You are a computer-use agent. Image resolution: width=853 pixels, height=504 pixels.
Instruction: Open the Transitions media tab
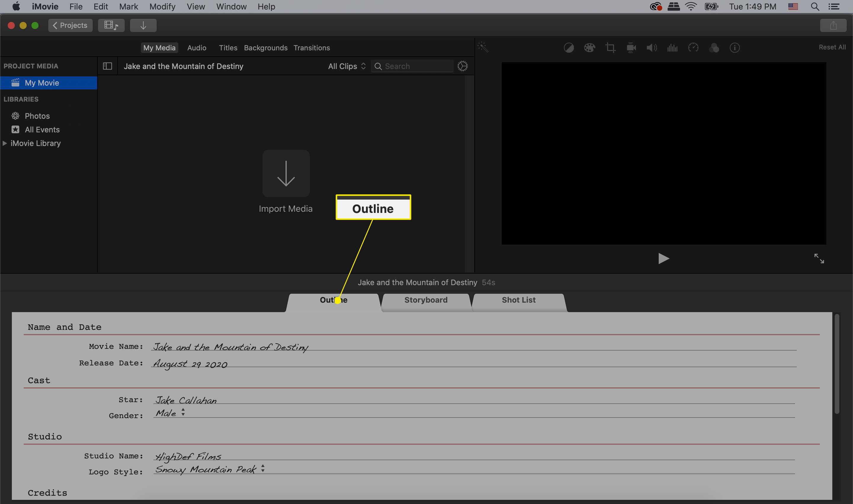(311, 47)
